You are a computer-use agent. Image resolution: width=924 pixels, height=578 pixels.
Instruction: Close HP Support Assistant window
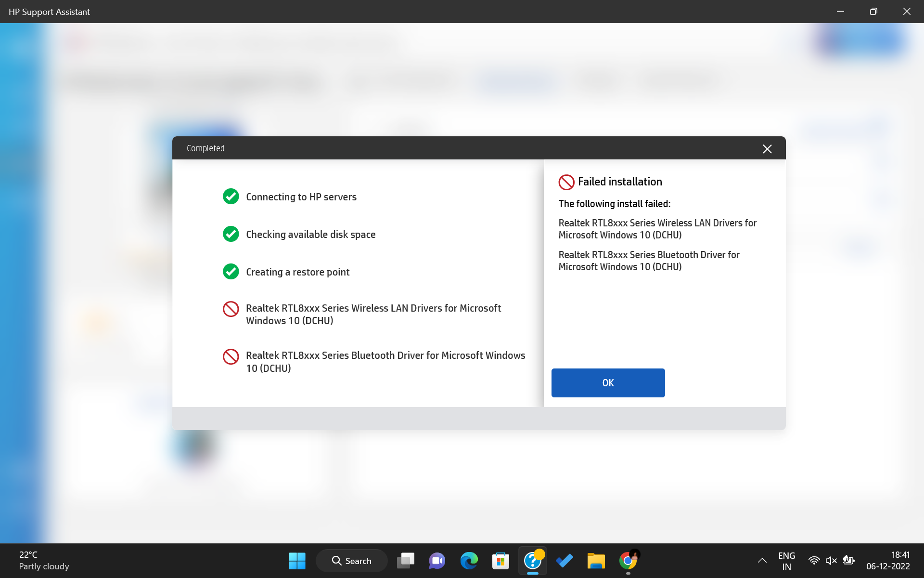pos(907,12)
